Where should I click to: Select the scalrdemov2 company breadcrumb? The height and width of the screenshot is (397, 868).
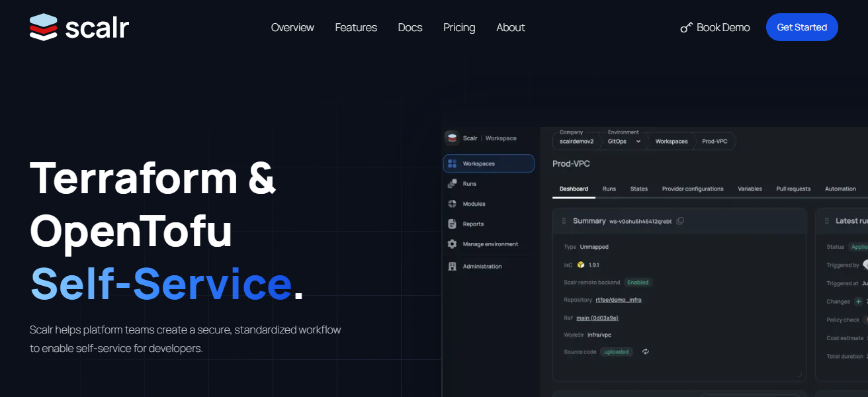click(x=576, y=142)
